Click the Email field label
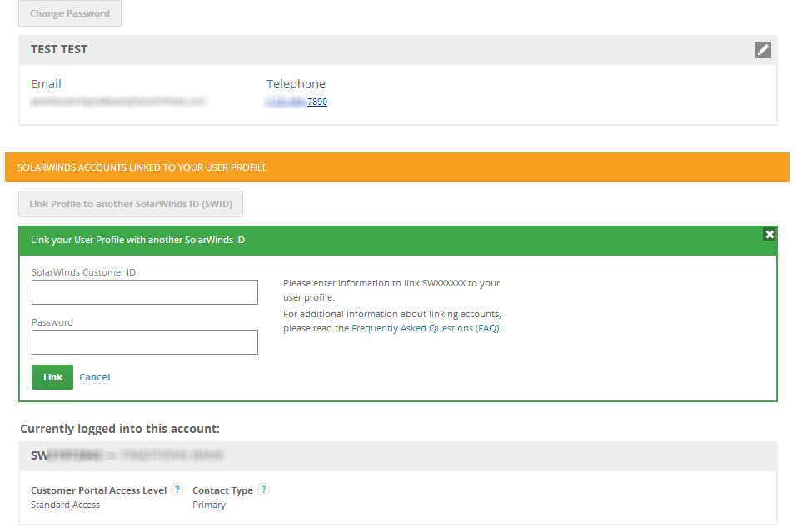This screenshot has width=797, height=532. (46, 83)
